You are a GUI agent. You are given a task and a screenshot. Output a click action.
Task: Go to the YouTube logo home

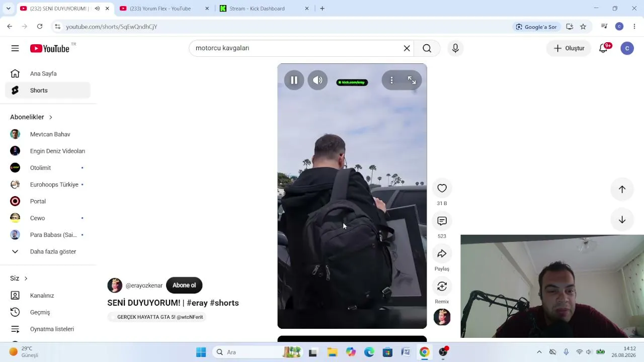click(x=50, y=48)
